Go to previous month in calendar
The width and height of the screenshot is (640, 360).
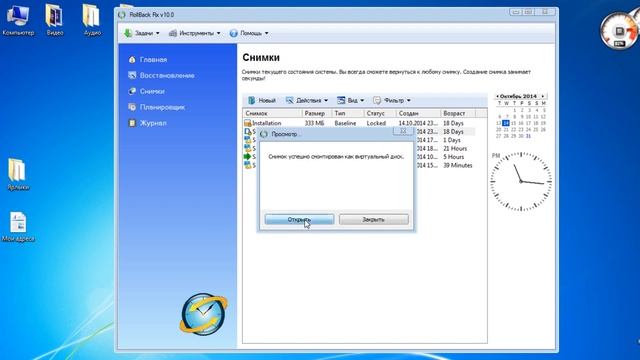click(x=497, y=96)
